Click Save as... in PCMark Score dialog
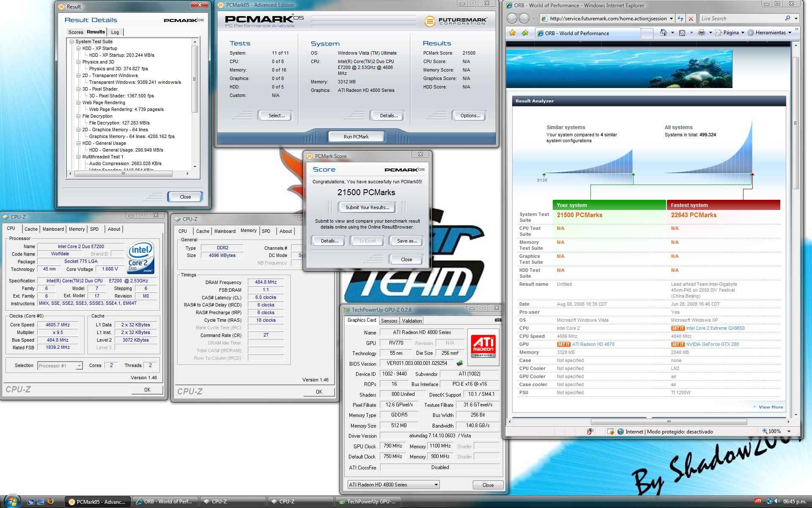The width and height of the screenshot is (812, 508). click(407, 241)
